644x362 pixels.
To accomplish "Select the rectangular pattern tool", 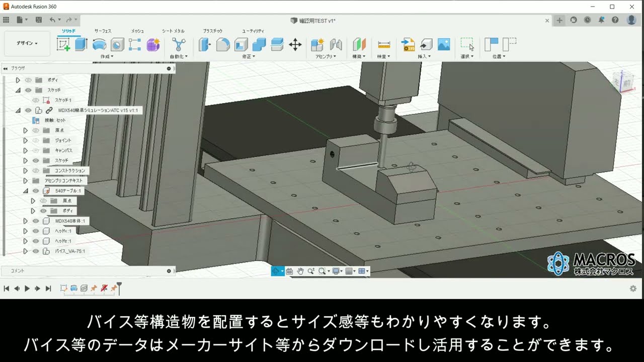I will pyautogui.click(x=135, y=45).
